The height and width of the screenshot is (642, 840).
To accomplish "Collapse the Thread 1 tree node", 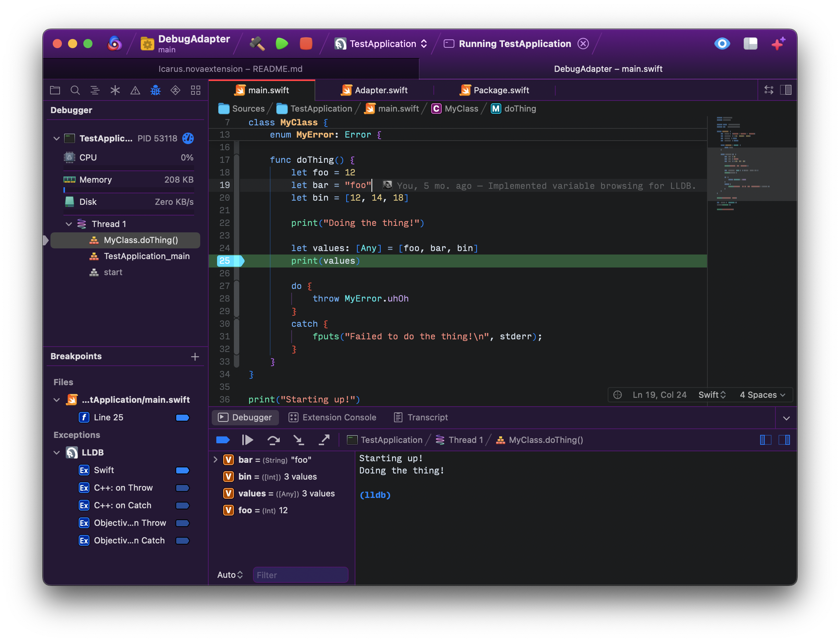I will 69,224.
